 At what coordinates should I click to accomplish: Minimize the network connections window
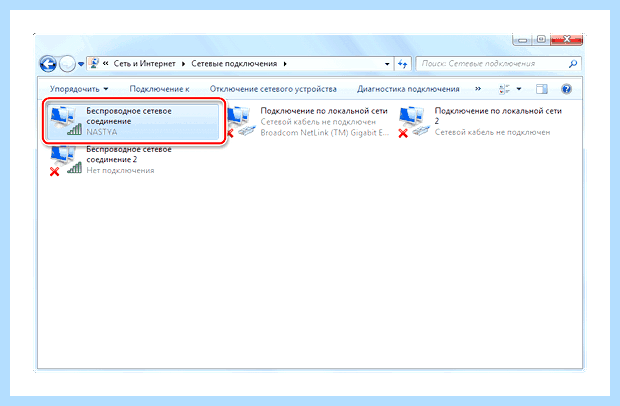(522, 40)
